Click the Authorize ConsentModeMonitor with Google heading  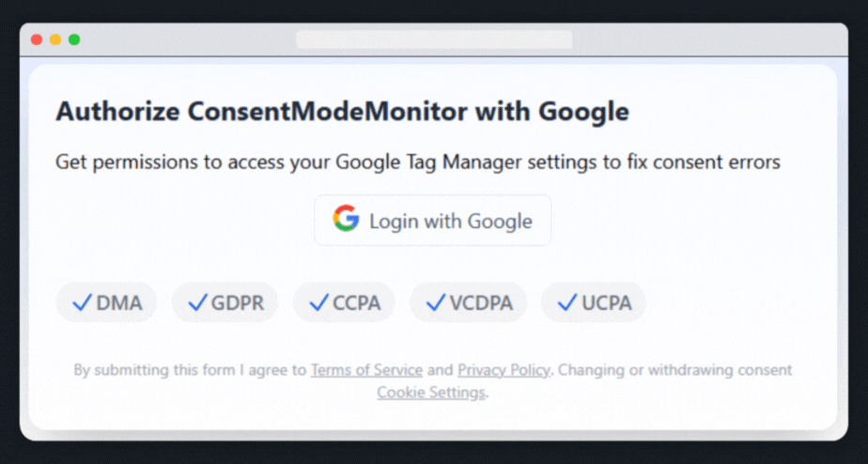342,112
